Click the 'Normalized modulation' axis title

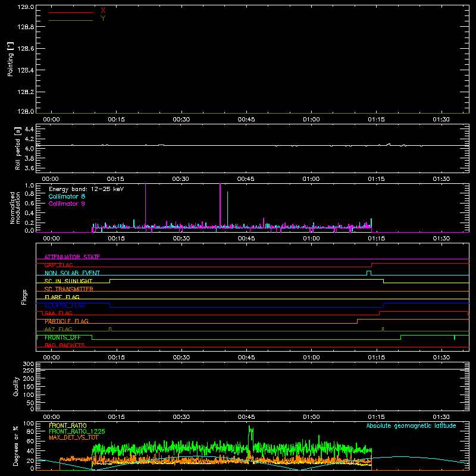click(x=15, y=208)
